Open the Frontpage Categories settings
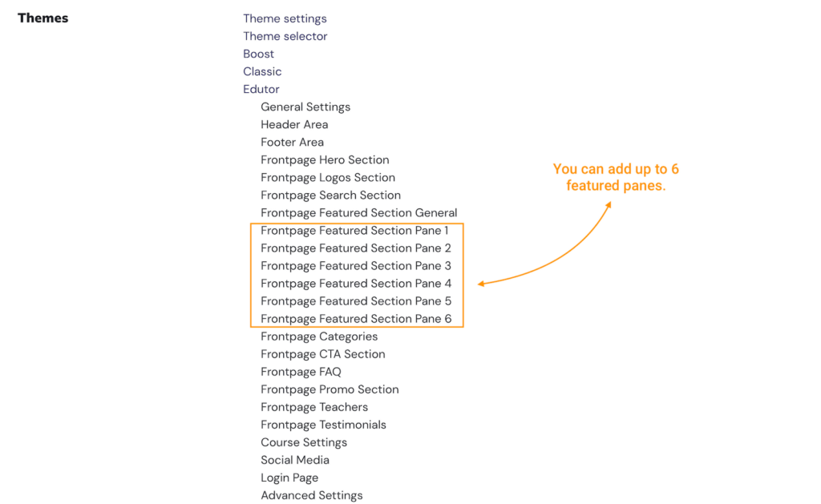 point(319,337)
